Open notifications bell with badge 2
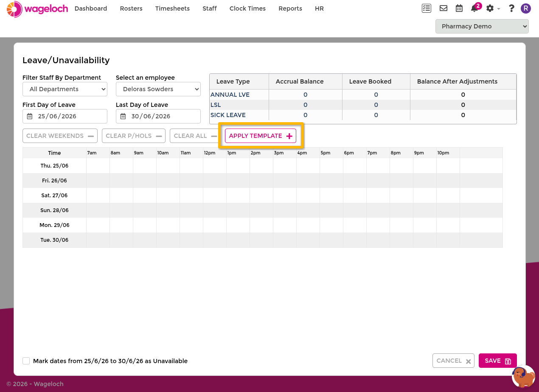The height and width of the screenshot is (392, 539). click(475, 8)
